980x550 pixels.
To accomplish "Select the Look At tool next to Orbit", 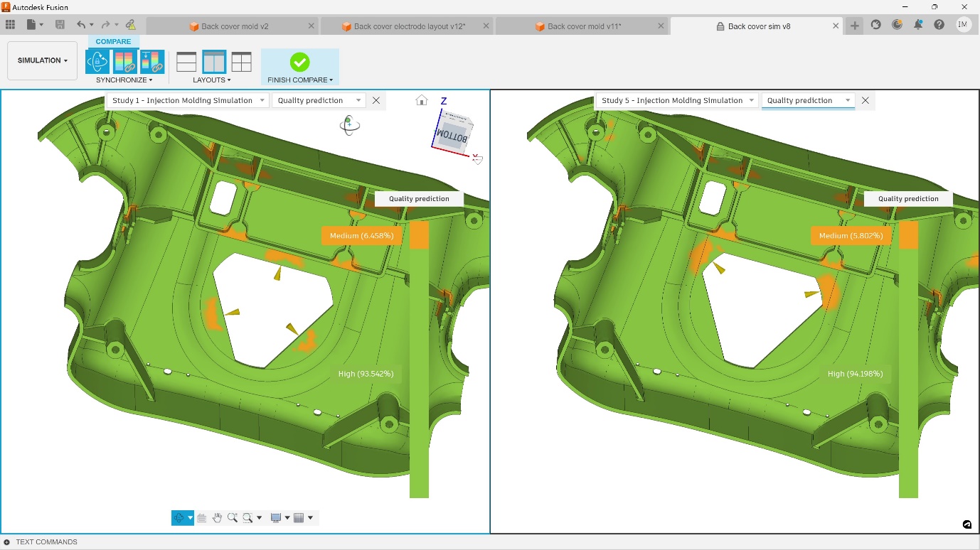I will pos(201,517).
